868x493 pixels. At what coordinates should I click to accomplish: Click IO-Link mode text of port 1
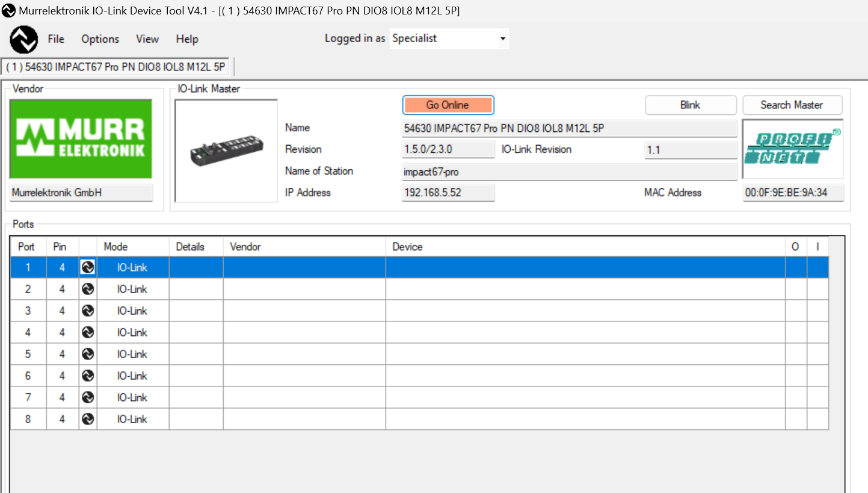click(x=132, y=267)
